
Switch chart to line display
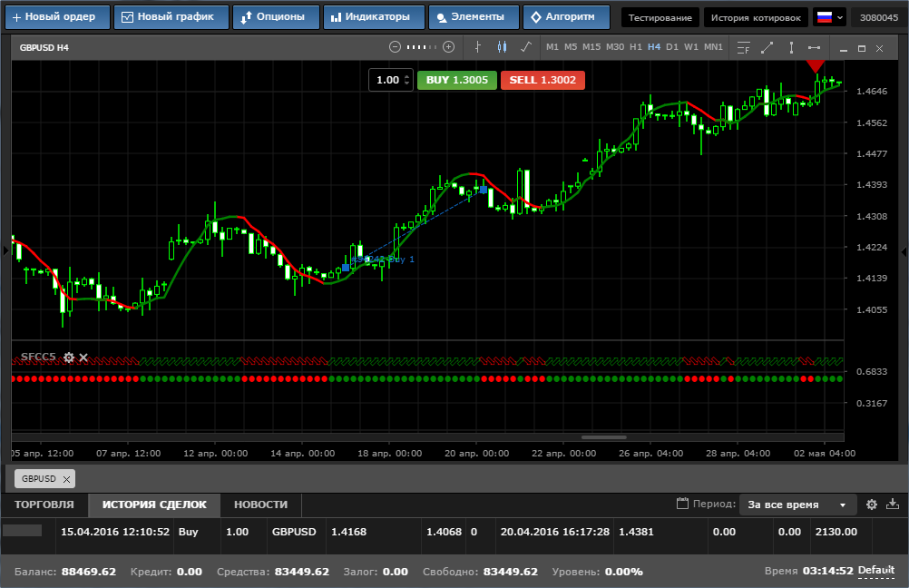coord(526,47)
